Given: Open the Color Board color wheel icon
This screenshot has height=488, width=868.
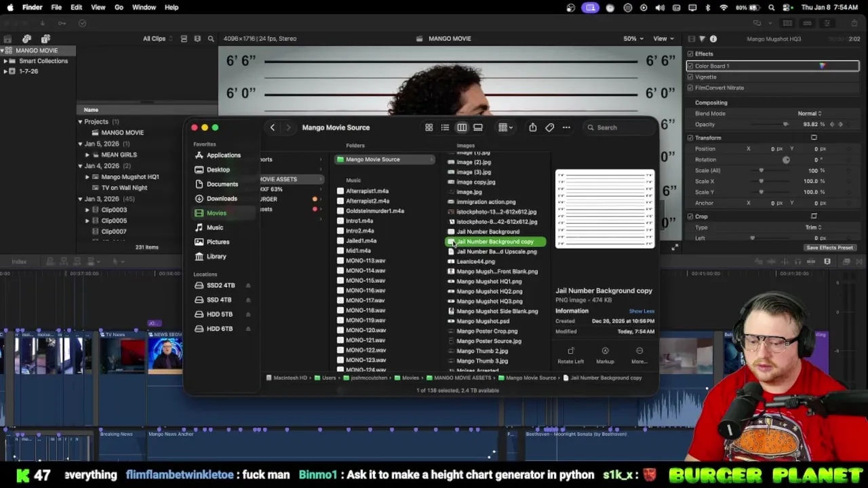Looking at the screenshot, I should coord(822,66).
